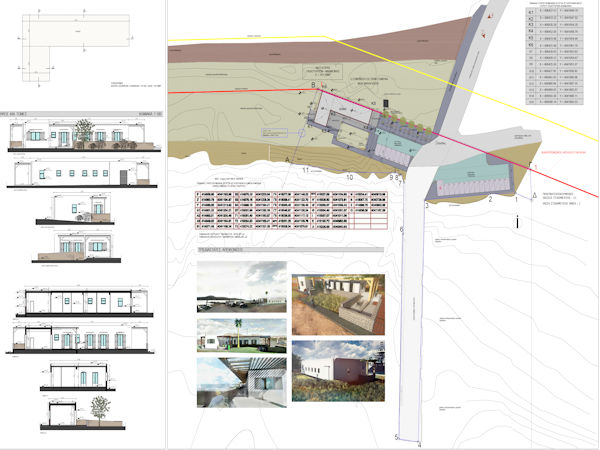Click boundary point "4" at road bottom
The image size is (600, 450).
[419, 445]
